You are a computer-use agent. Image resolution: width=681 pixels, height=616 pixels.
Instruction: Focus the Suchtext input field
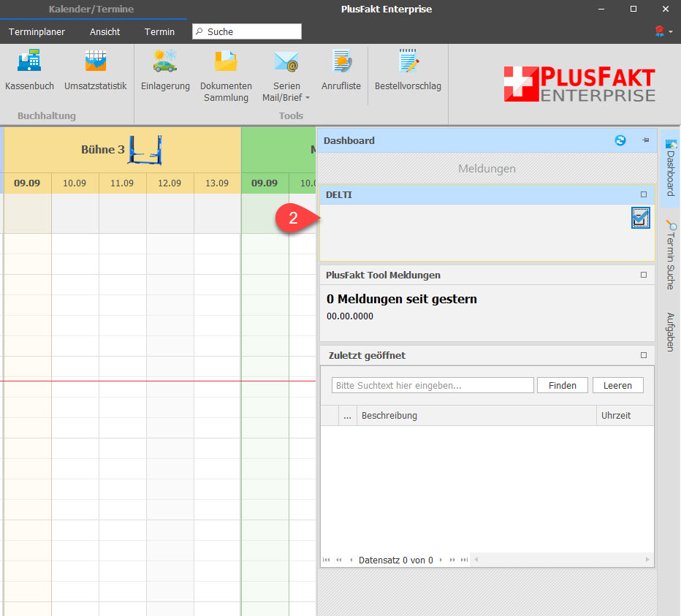pos(433,385)
